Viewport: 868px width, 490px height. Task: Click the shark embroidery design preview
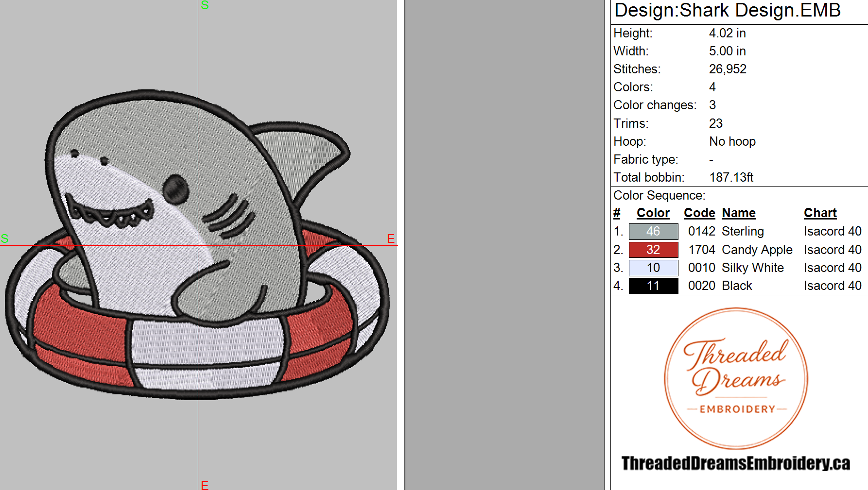point(197,244)
